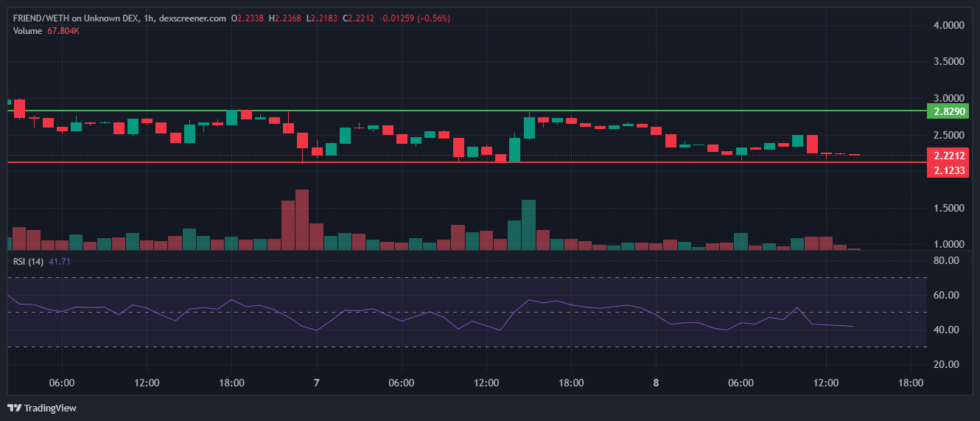Click the 60.00 RSI axis value
This screenshot has width=980, height=421.
tap(946, 295)
